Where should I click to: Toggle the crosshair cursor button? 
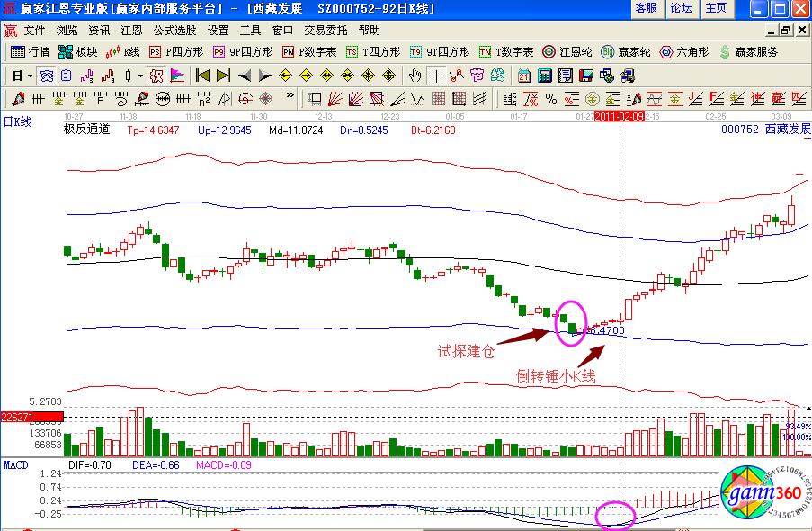tap(436, 76)
